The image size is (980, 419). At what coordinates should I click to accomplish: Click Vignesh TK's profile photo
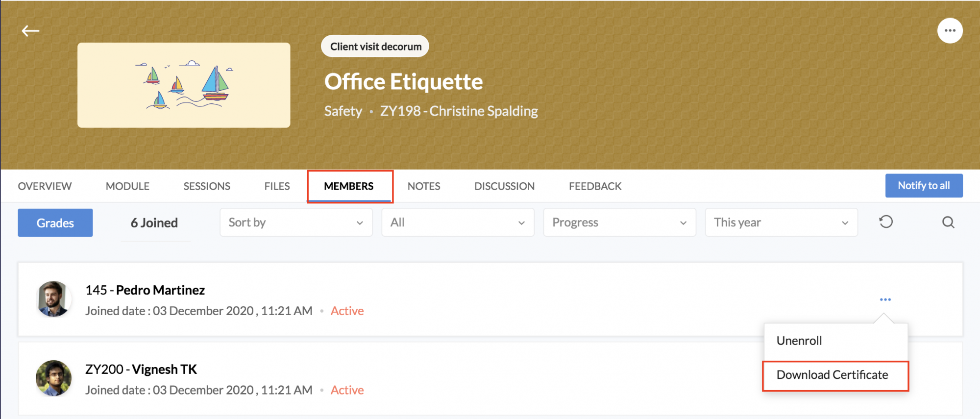click(53, 378)
